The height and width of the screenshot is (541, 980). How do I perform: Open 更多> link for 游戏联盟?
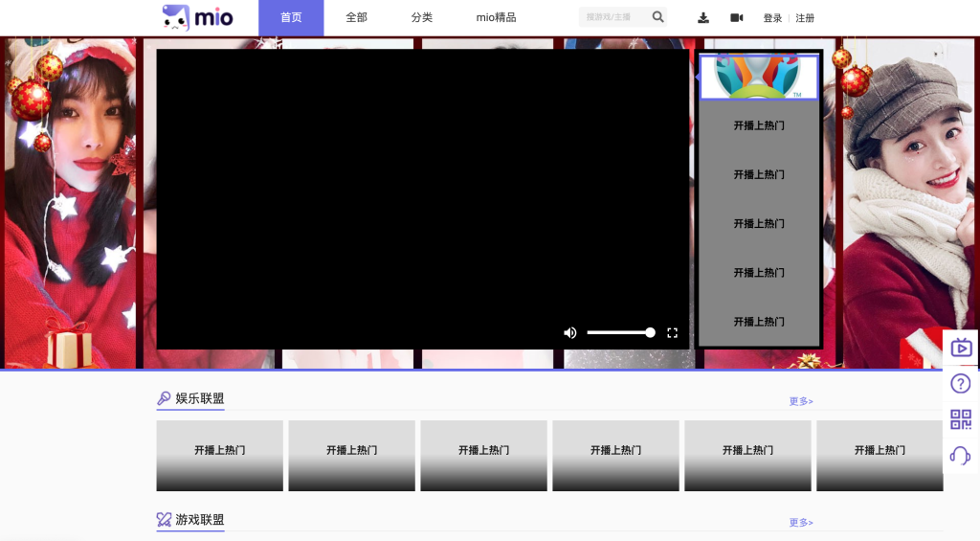pos(801,522)
